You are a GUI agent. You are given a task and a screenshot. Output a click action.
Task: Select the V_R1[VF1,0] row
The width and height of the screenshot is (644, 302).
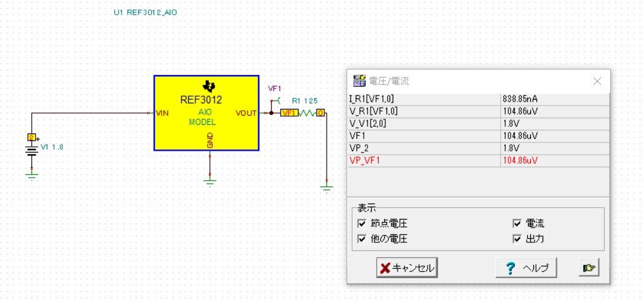pyautogui.click(x=479, y=111)
